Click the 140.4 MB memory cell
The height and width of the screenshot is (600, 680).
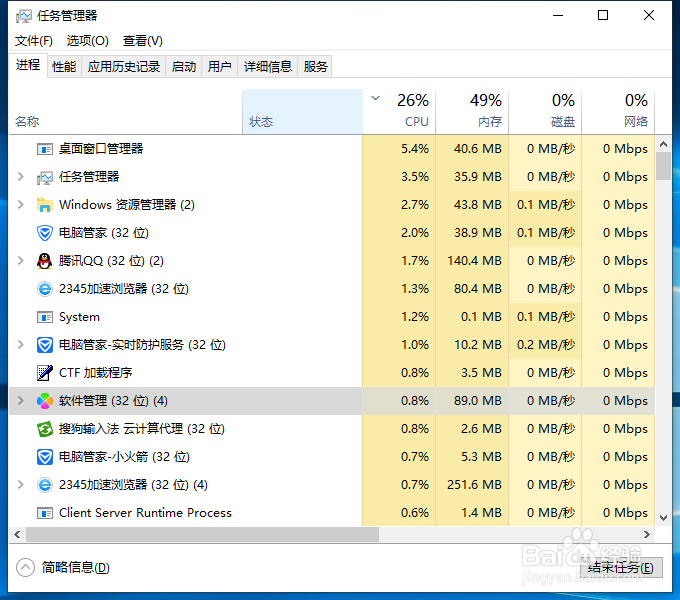coord(472,261)
